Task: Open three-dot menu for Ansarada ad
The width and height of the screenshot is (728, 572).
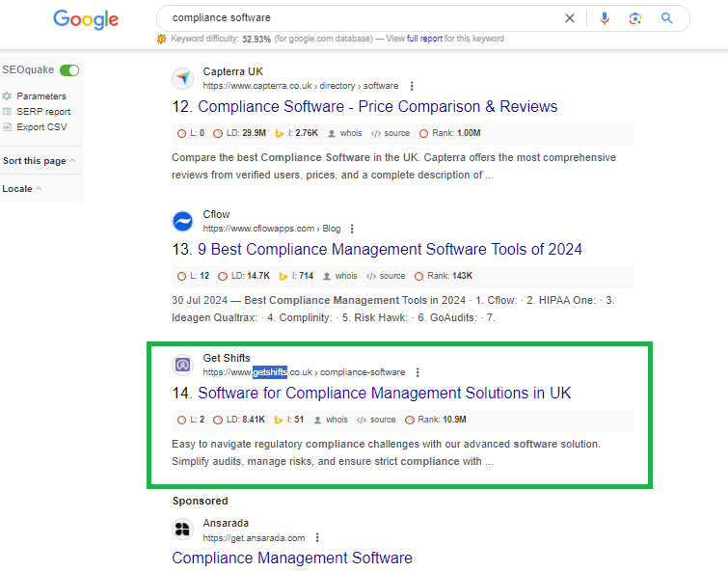Action: coord(317,537)
